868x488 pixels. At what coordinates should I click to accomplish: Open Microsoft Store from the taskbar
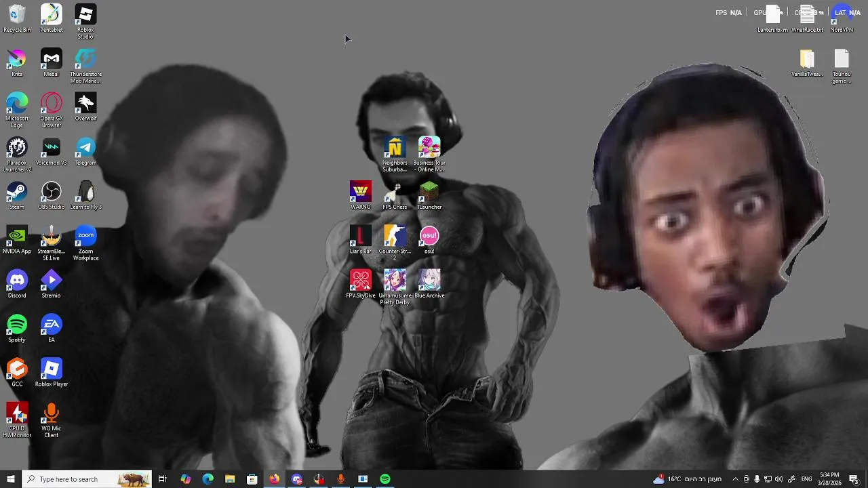coord(252,479)
